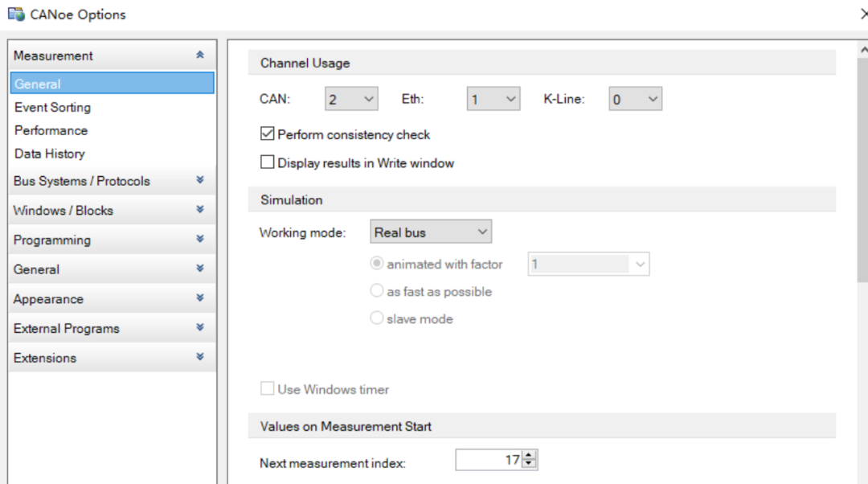Uncheck Perform consistency check

(x=268, y=133)
